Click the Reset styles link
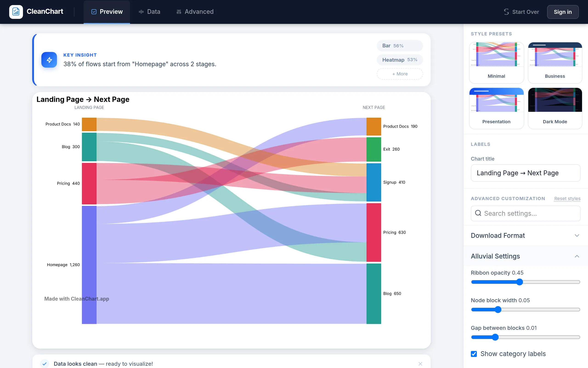The width and height of the screenshot is (588, 368). (567, 198)
